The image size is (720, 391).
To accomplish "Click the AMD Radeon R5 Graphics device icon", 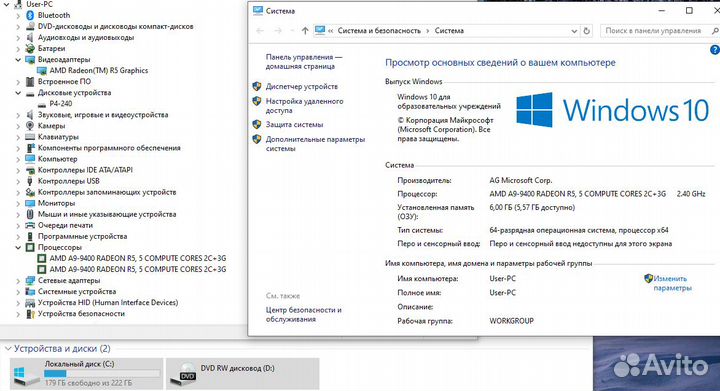I will point(42,71).
